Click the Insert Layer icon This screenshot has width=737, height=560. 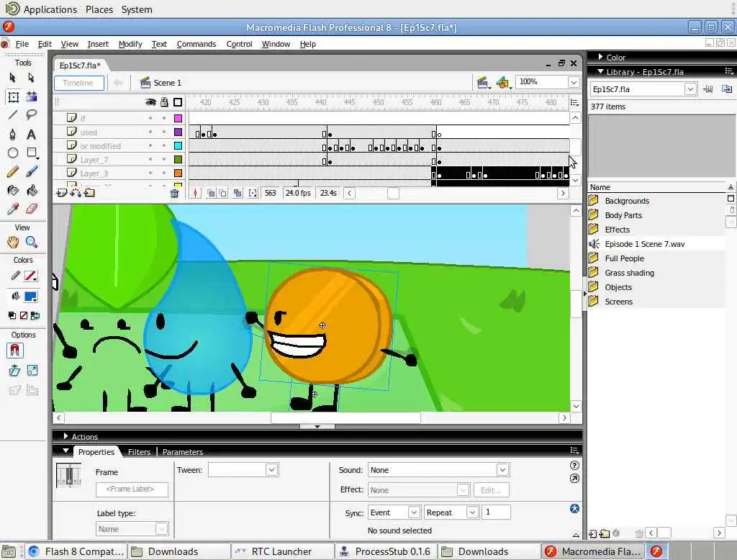pyautogui.click(x=61, y=193)
